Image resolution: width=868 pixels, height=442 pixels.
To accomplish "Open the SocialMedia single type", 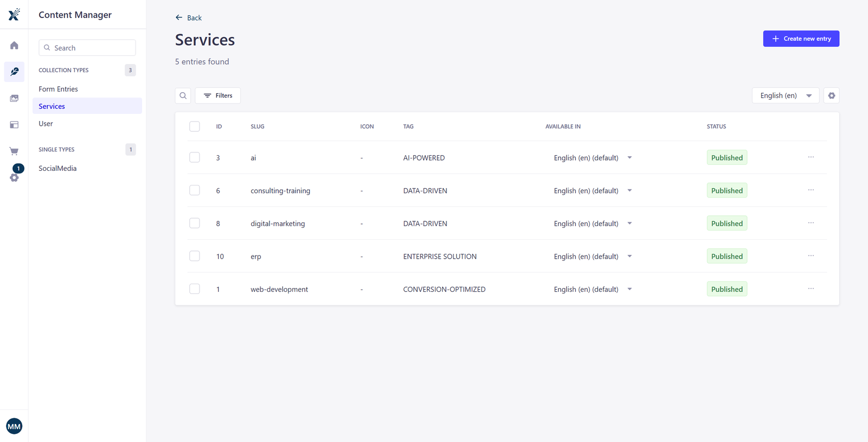I will click(x=58, y=168).
